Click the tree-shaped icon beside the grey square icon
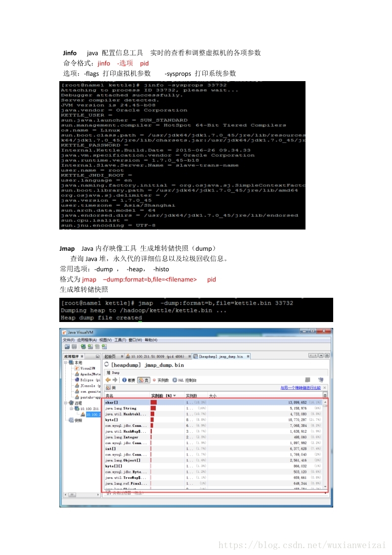392x555 pixels. click(320, 380)
